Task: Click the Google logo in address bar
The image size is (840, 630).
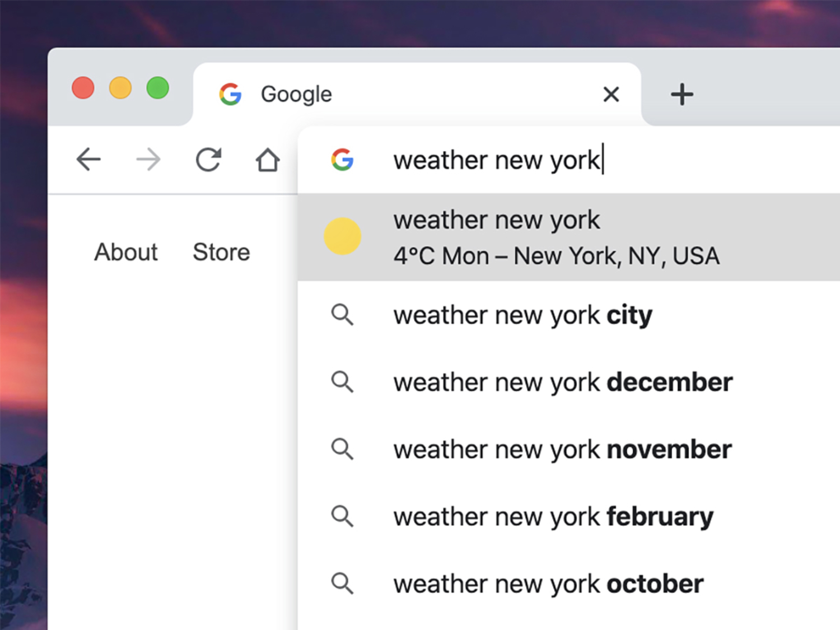Action: (x=342, y=160)
